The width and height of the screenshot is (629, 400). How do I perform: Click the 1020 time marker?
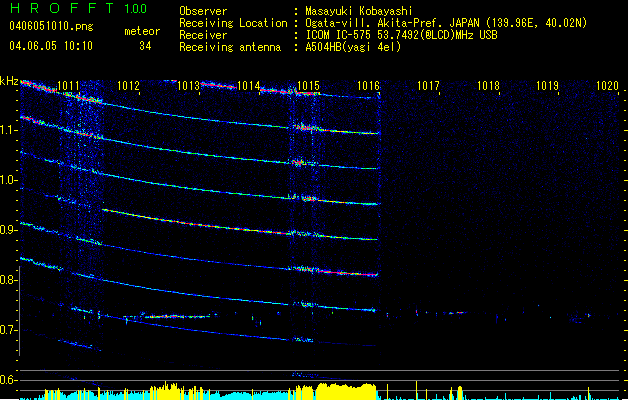coord(607,87)
